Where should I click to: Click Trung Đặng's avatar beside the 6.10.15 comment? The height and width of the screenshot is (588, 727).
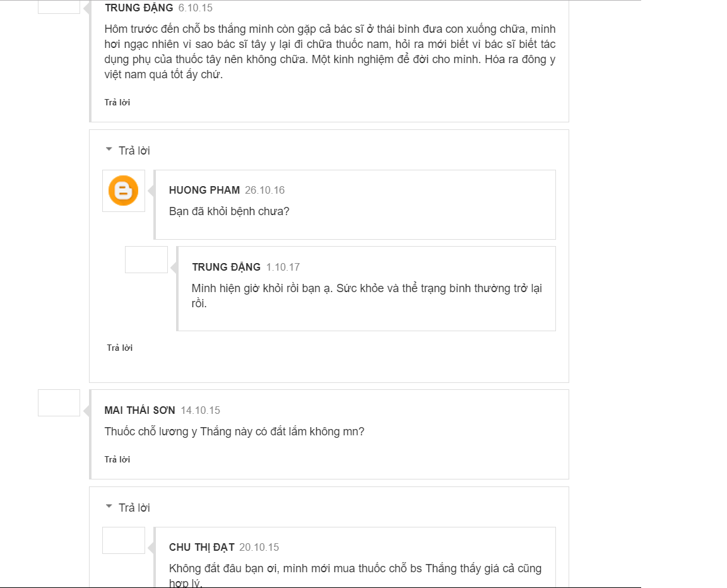pyautogui.click(x=59, y=7)
